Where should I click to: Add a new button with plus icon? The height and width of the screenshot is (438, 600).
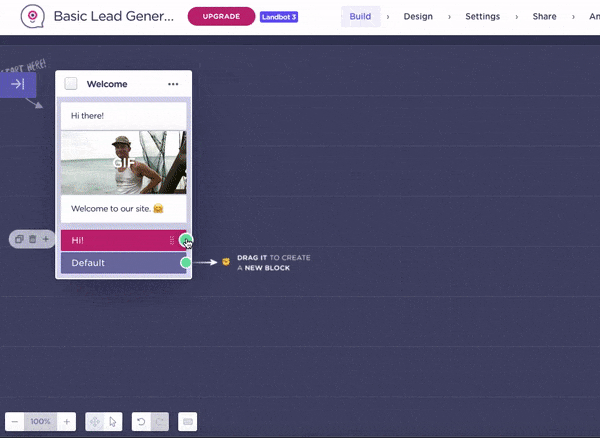tap(45, 240)
